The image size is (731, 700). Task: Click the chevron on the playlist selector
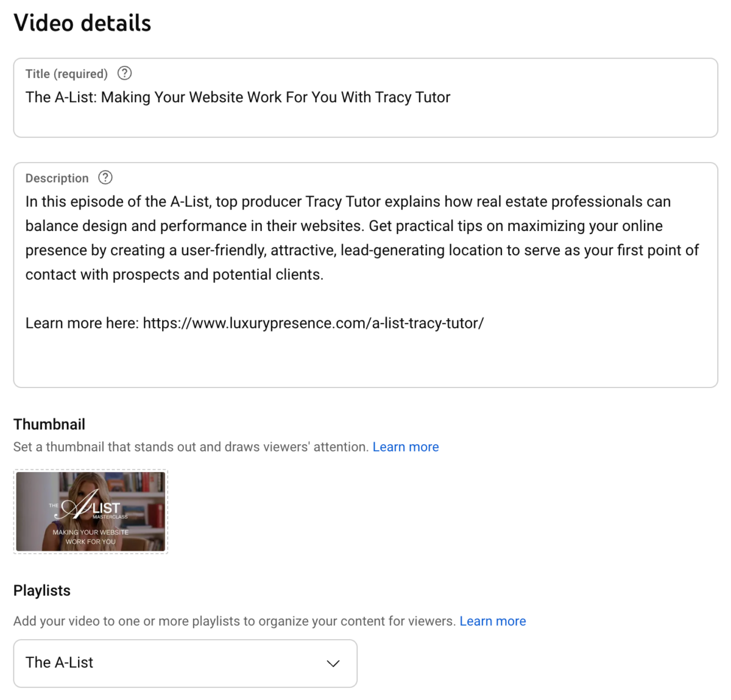[x=333, y=663]
